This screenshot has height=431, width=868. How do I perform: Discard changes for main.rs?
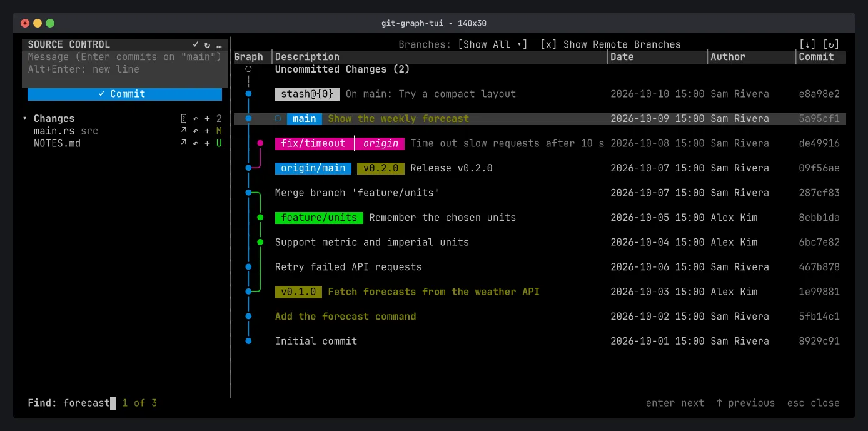point(196,131)
